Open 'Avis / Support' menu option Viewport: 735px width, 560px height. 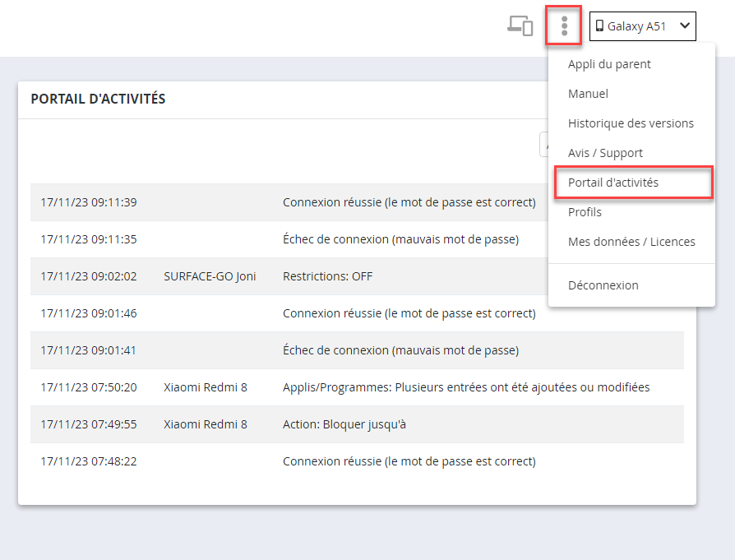[x=605, y=153]
